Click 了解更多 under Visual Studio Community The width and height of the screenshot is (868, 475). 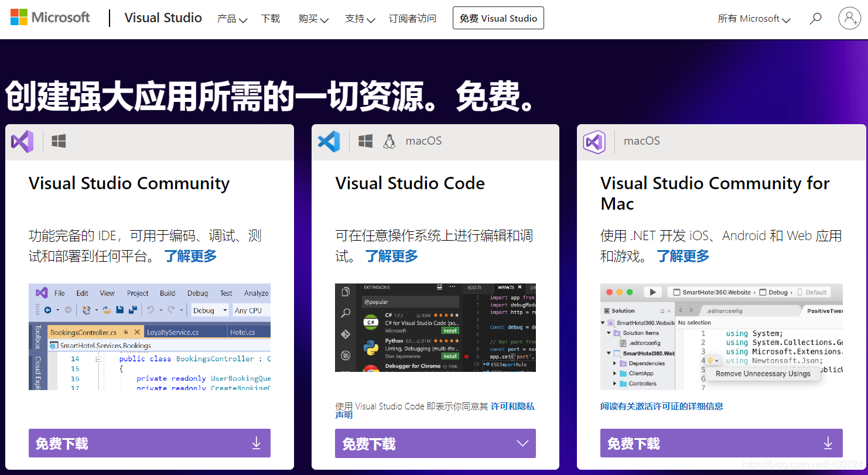point(190,256)
